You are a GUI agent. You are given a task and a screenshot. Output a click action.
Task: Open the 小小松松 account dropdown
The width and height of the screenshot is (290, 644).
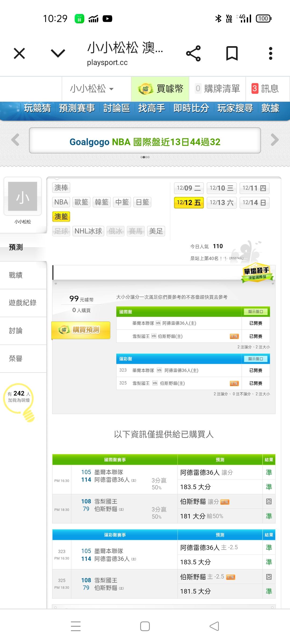coord(92,89)
